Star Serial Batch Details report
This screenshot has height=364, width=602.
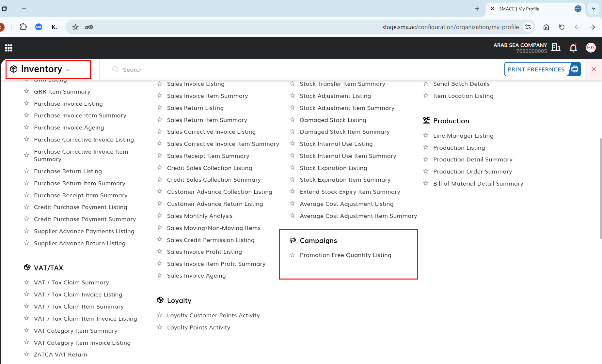click(426, 83)
